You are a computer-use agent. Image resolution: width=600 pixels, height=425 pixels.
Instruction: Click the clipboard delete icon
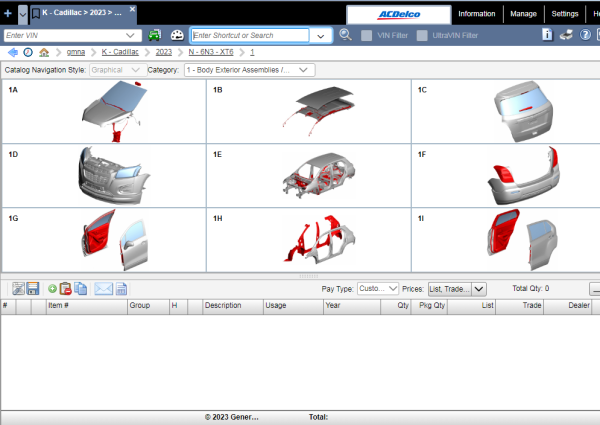(66, 288)
